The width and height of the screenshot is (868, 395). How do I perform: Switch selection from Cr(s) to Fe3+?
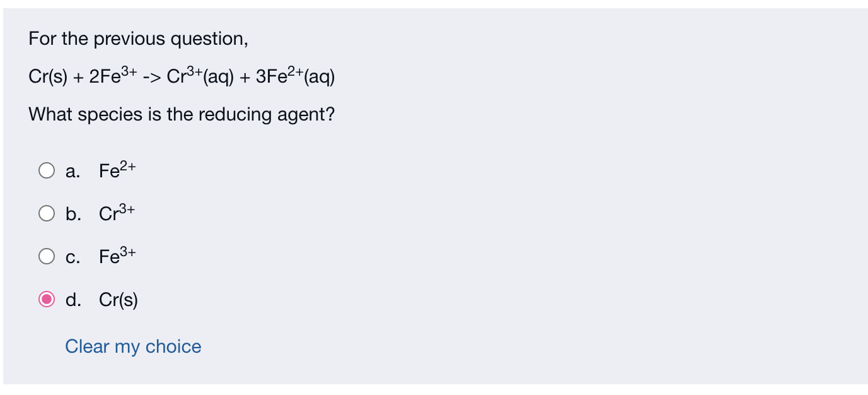point(47,256)
